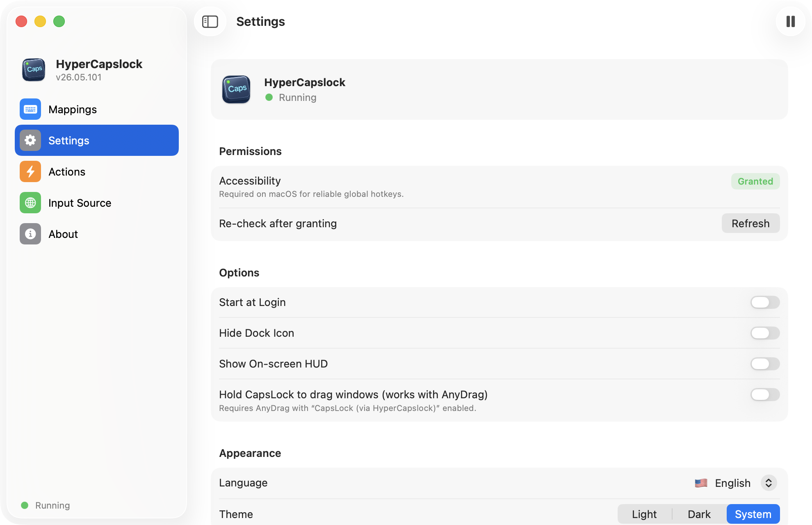Click the Appearance section heading
This screenshot has height=525, width=812.
click(250, 453)
